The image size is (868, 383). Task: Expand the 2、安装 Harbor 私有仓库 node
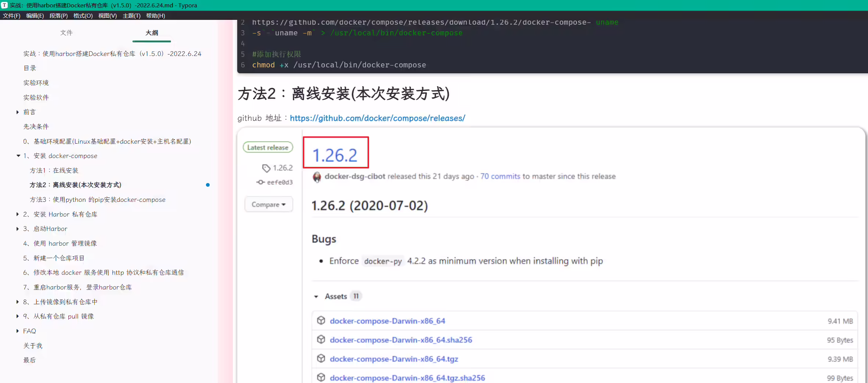pos(17,214)
